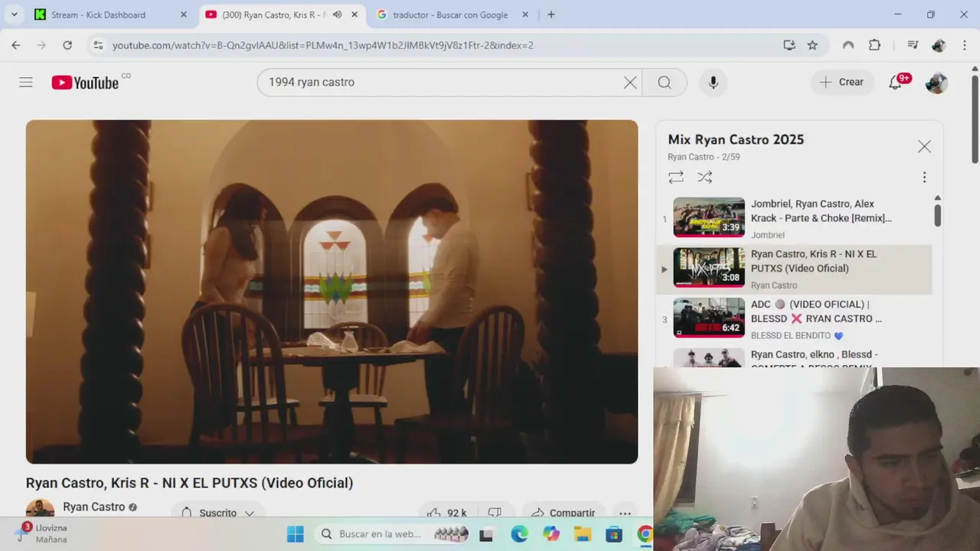The image size is (980, 551).
Task: Open the arch-shaped extension icon
Action: (848, 45)
